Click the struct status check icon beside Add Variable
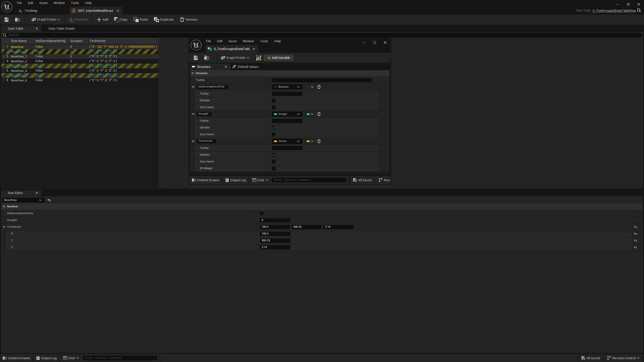644x362 pixels. pos(259,58)
